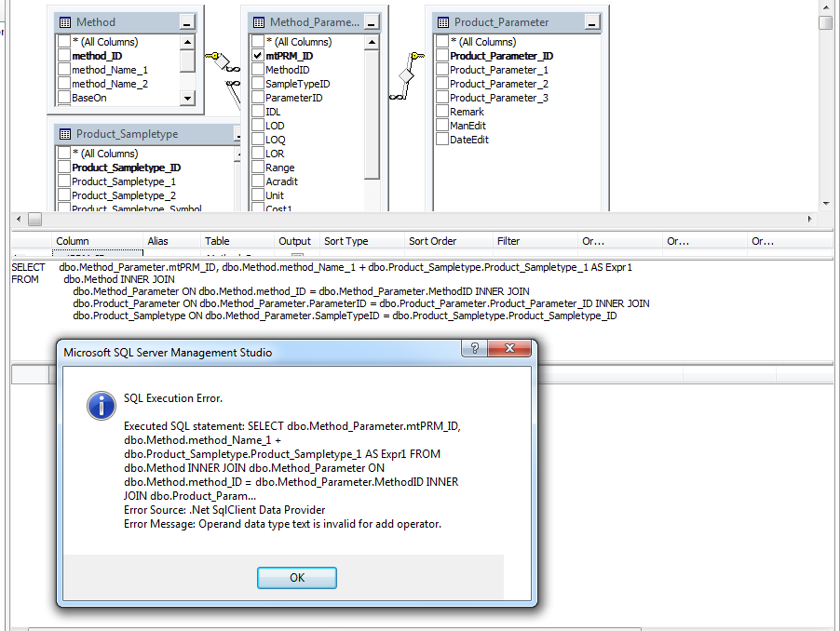
Task: Click the Product_Parameter table grid icon
Action: coord(443,22)
